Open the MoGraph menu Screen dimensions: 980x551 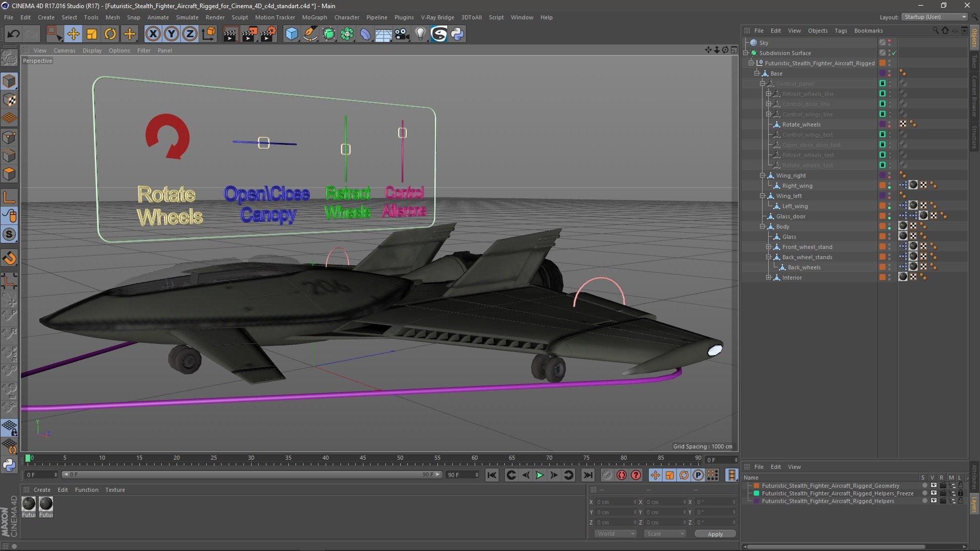pos(314,17)
